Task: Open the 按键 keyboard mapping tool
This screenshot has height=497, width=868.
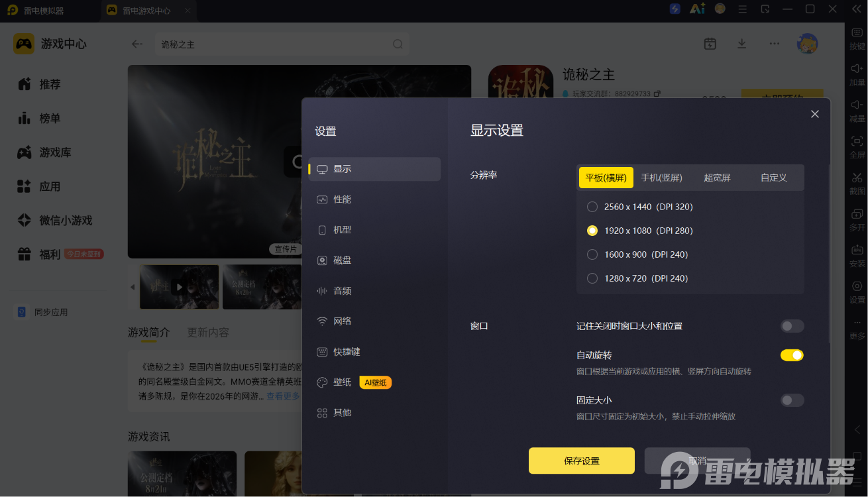Action: (857, 37)
